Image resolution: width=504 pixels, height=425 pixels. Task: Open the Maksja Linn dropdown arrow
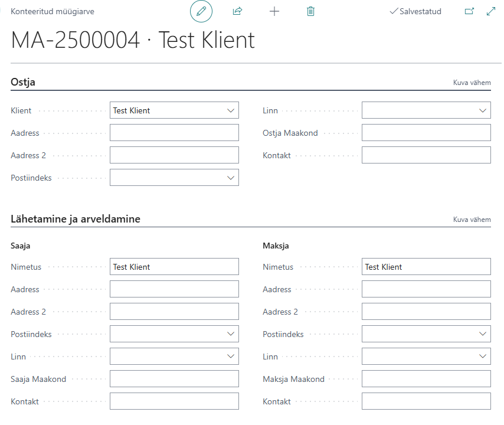tap(483, 356)
